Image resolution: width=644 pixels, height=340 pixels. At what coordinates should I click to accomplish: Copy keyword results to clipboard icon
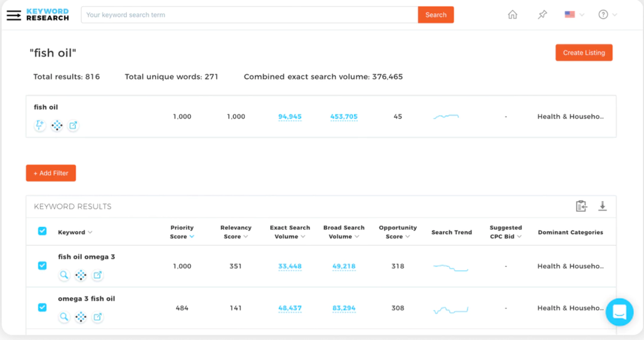[581, 206]
